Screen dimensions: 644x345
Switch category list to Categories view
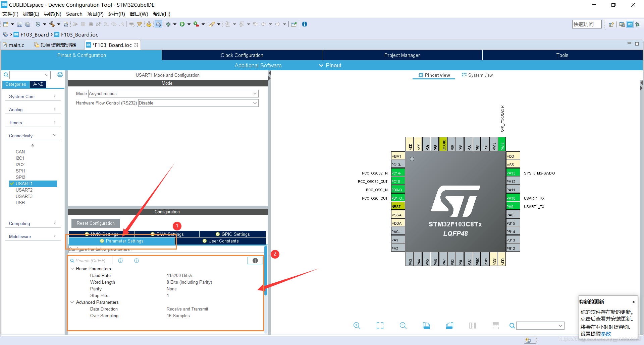(16, 84)
